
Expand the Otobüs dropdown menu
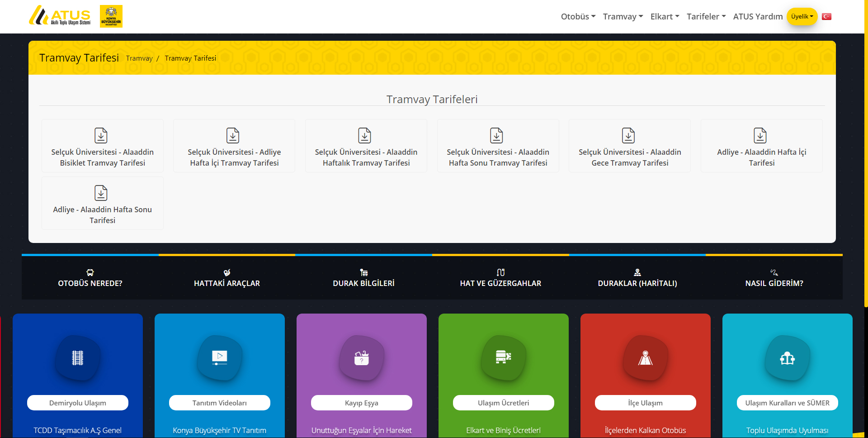[x=578, y=17]
